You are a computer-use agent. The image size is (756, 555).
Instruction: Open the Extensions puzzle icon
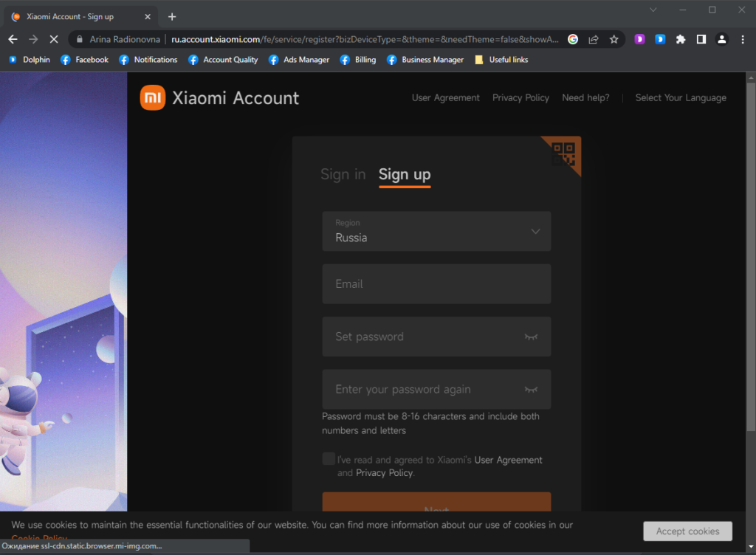(x=681, y=40)
